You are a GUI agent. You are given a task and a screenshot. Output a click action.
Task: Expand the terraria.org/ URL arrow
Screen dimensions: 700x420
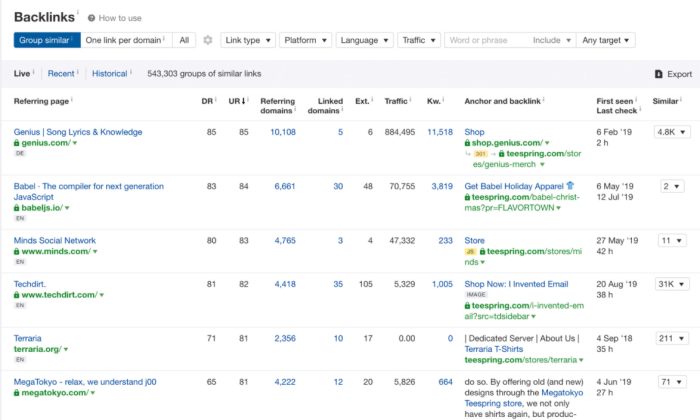click(x=66, y=349)
